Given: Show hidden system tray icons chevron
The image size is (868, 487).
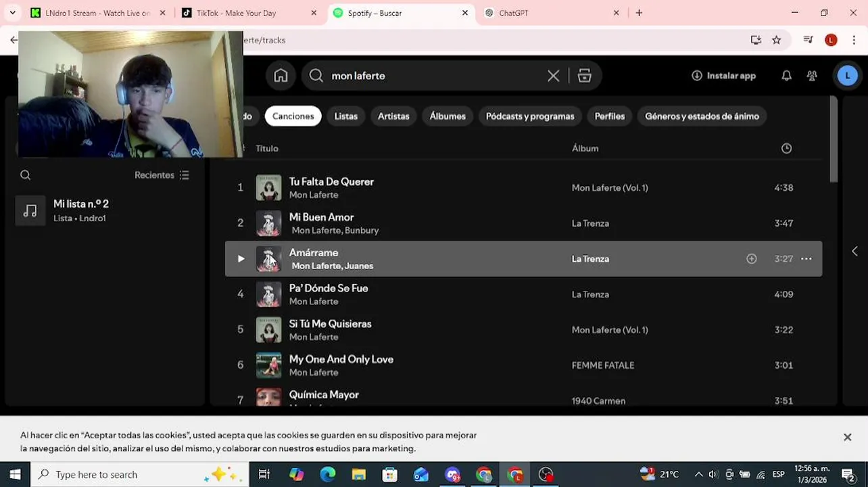Looking at the screenshot, I should (698, 475).
